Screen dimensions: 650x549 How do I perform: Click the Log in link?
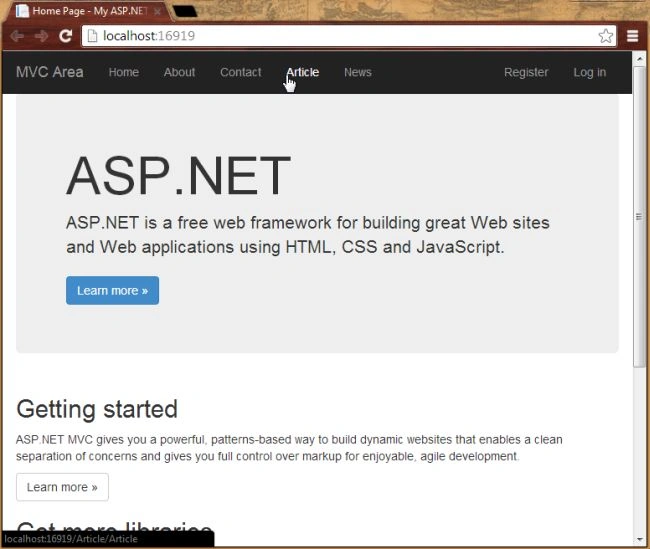tap(589, 72)
